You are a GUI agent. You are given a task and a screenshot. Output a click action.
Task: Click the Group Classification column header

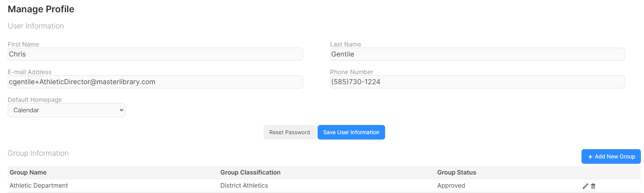point(250,173)
